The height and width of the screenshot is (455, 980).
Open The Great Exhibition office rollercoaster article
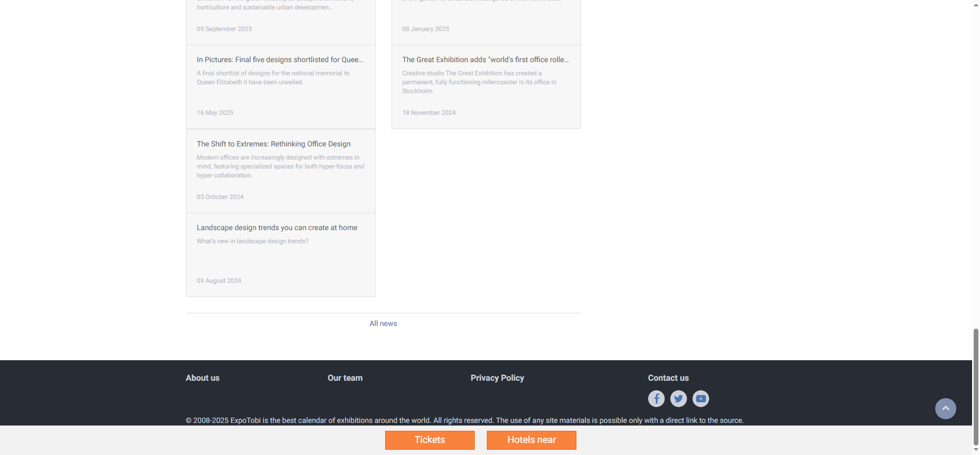coord(485,60)
